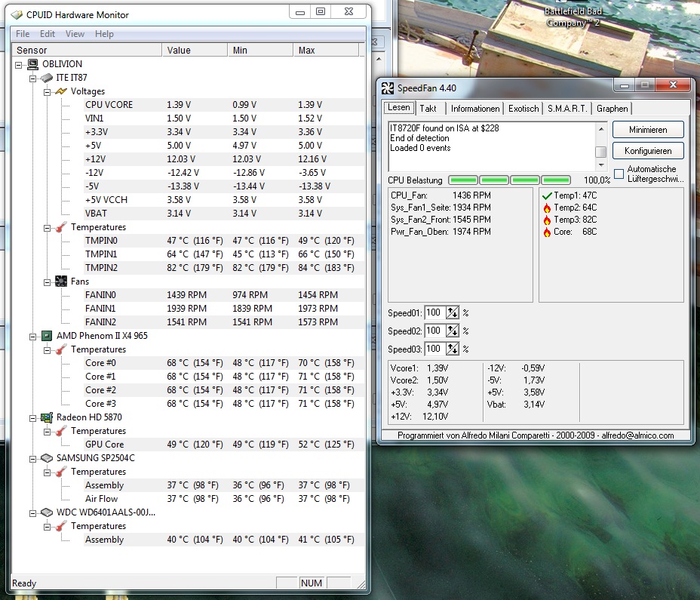
Task: Click the Radeon HD 5870 card icon
Action: [47, 417]
